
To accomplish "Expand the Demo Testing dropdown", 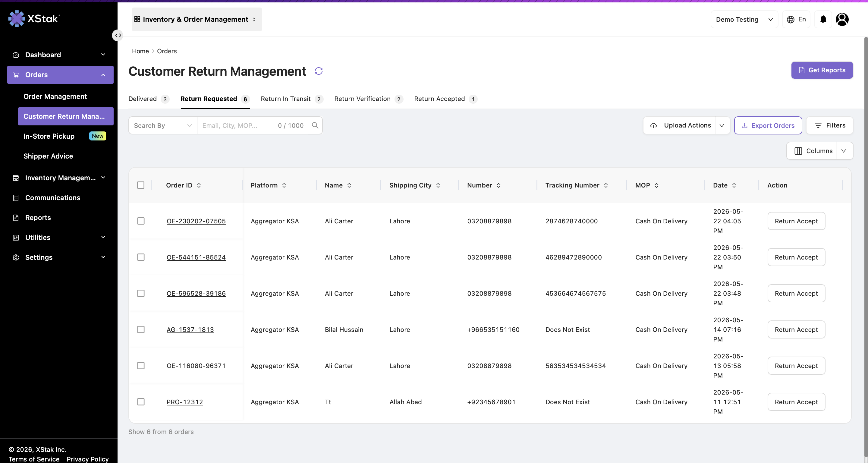I will pos(744,19).
